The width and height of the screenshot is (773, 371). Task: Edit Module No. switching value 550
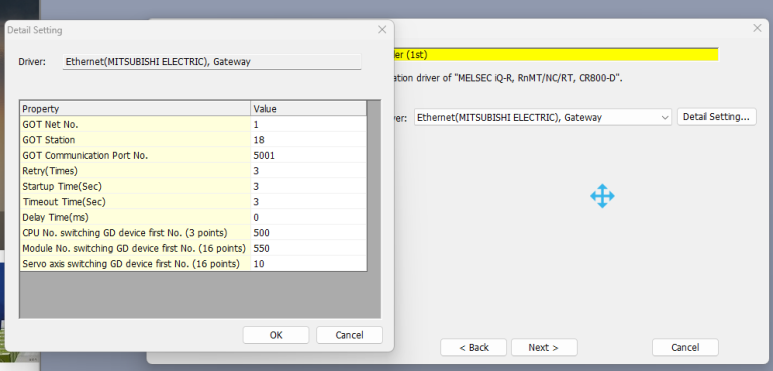click(309, 248)
